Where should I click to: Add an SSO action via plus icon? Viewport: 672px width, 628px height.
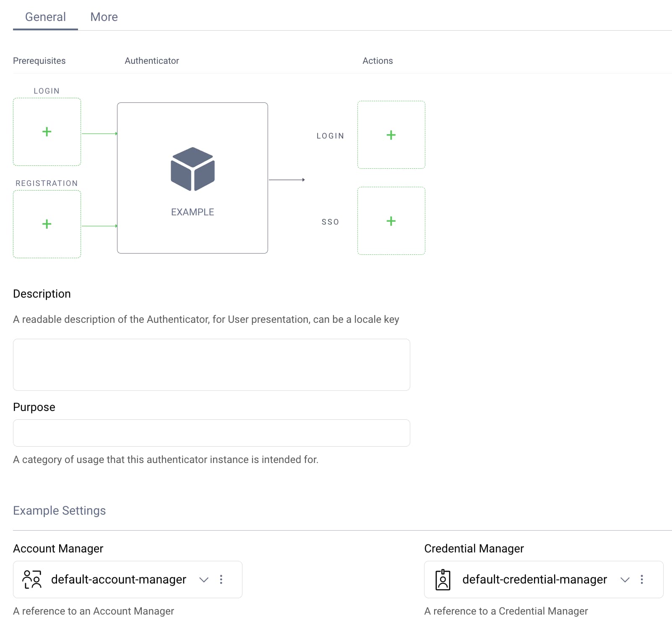point(391,221)
